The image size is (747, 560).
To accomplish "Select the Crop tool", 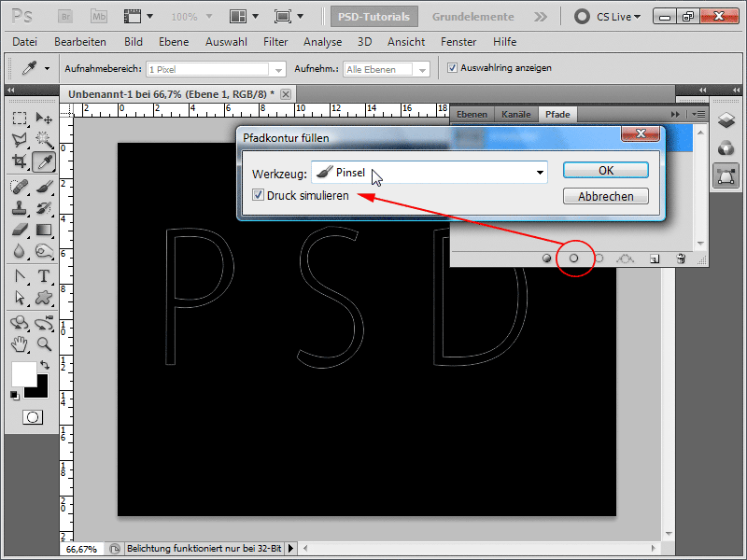I will pyautogui.click(x=20, y=161).
